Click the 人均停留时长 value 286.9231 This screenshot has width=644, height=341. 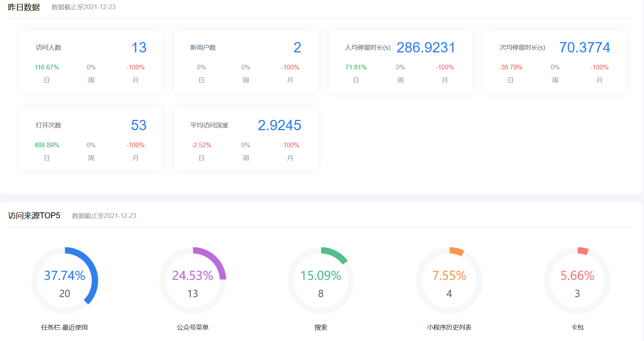point(425,48)
